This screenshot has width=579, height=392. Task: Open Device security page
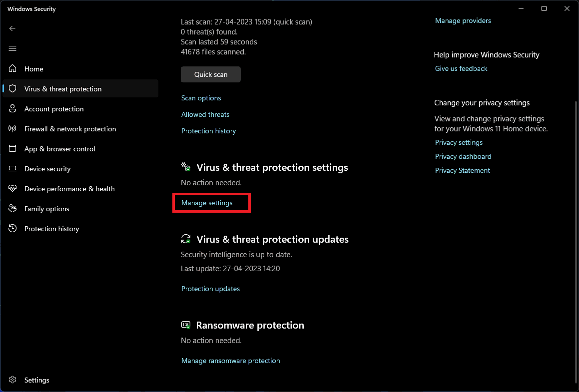point(80,169)
